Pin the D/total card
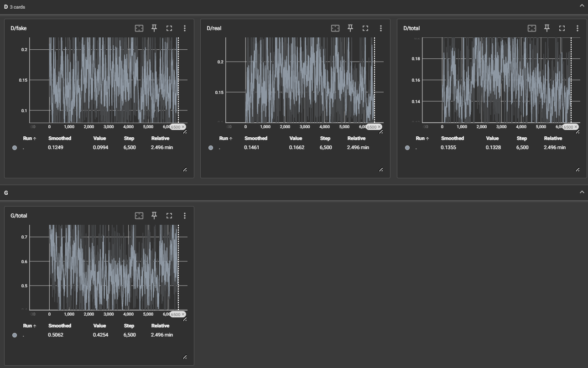This screenshot has width=588, height=368. click(x=547, y=28)
